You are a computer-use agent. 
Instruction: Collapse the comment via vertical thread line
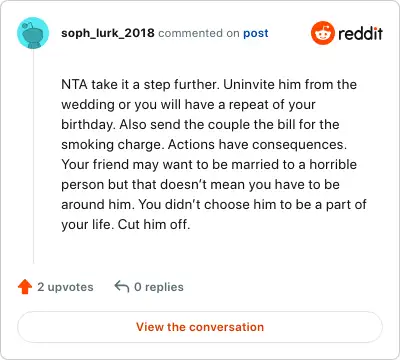click(33, 157)
